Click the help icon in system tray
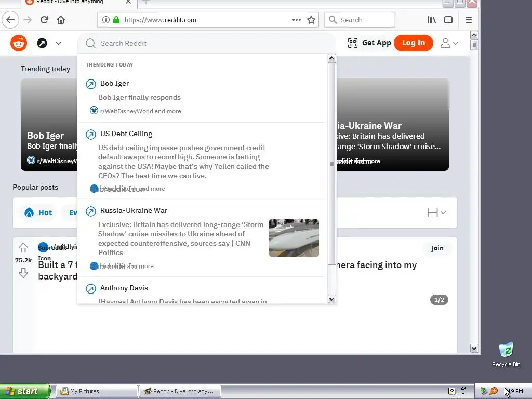Screen dimensions: 532x399 click(x=451, y=391)
